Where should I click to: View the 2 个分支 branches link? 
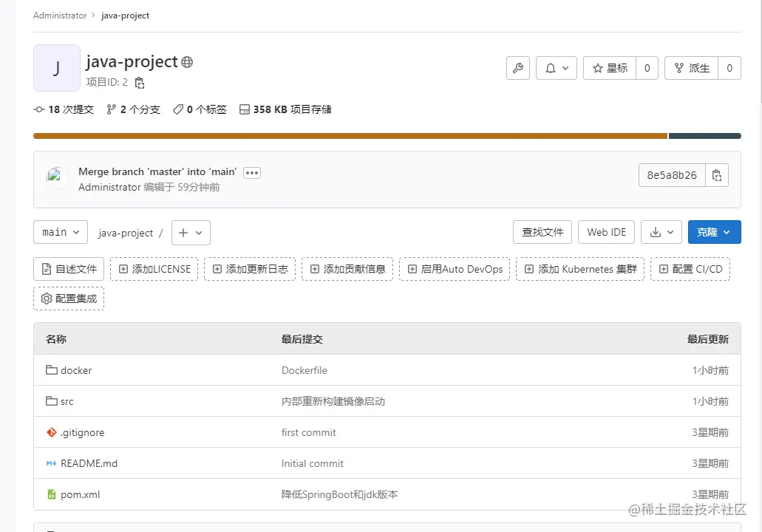pyautogui.click(x=133, y=109)
